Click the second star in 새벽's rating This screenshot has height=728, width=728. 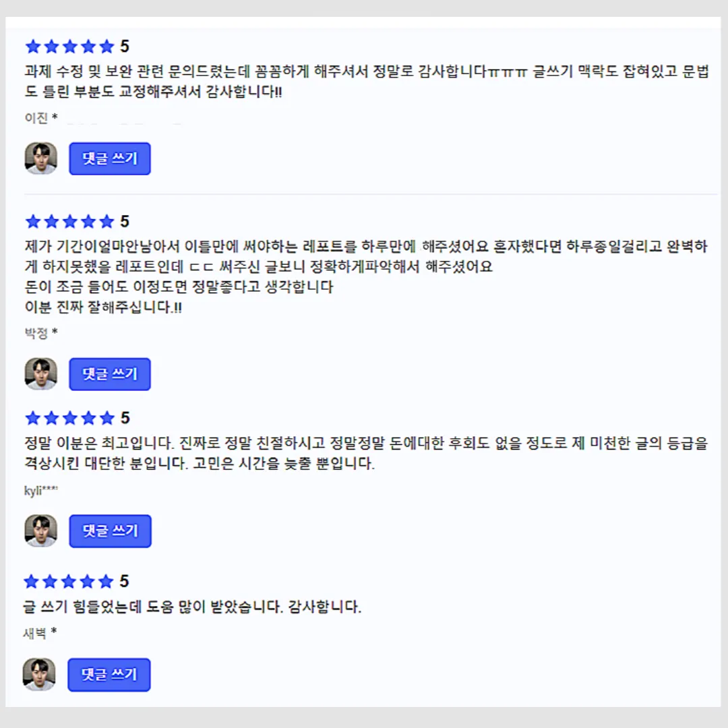coord(51,582)
